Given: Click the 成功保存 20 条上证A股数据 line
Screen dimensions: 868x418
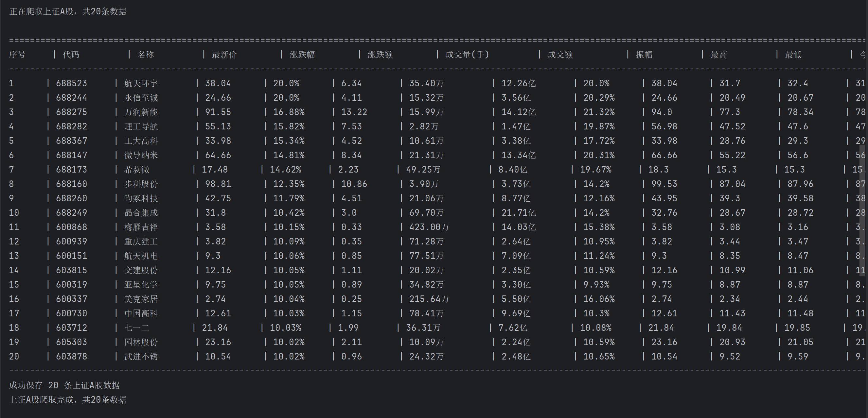Looking at the screenshot, I should (64, 385).
